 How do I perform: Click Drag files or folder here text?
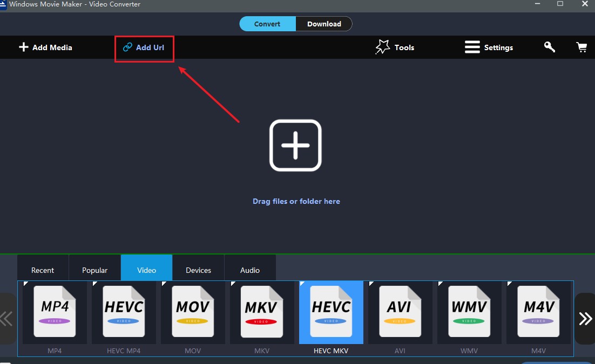(x=296, y=201)
